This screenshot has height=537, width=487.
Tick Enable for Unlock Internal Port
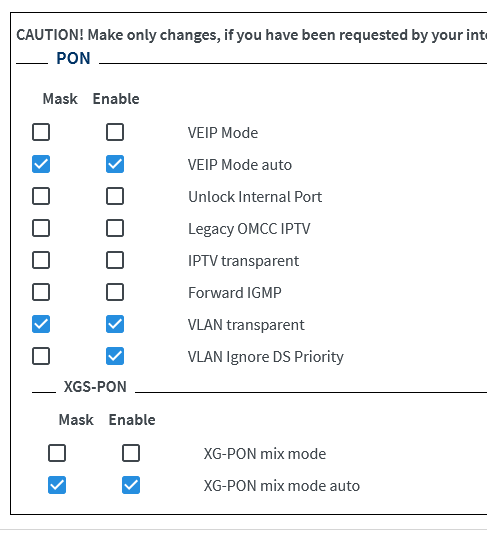pyautogui.click(x=115, y=196)
